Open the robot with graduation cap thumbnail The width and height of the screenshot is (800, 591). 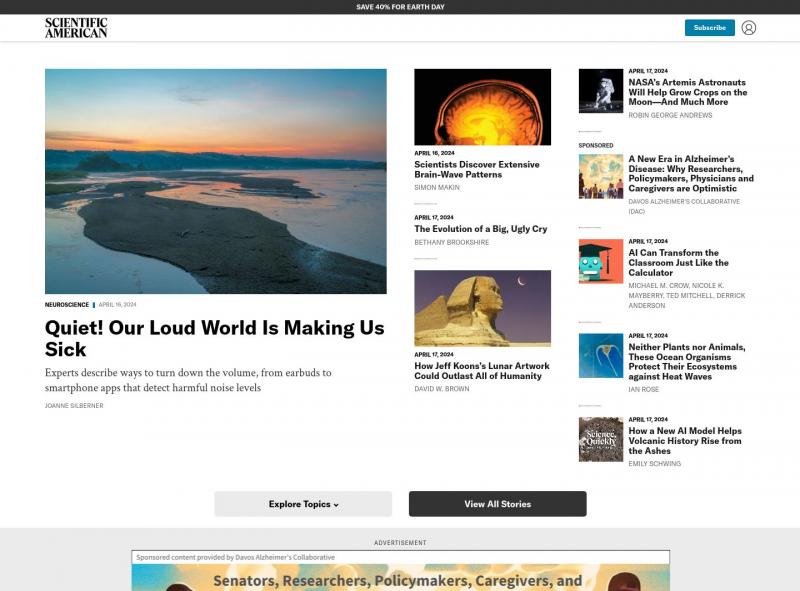click(x=601, y=261)
